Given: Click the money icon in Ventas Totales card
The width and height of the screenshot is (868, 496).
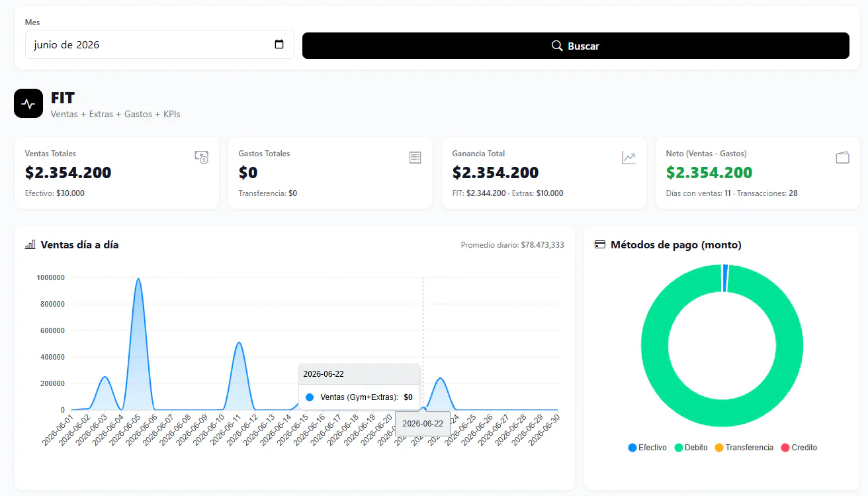Looking at the screenshot, I should 202,157.
